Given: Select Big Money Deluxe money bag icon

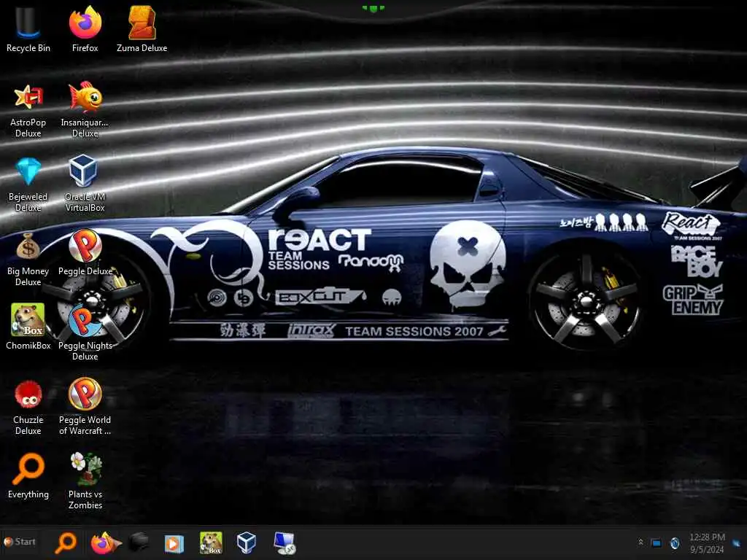Looking at the screenshot, I should pyautogui.click(x=28, y=259).
